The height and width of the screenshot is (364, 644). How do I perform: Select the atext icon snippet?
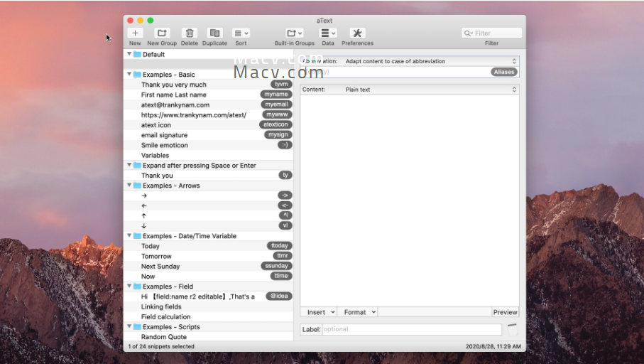[208, 124]
